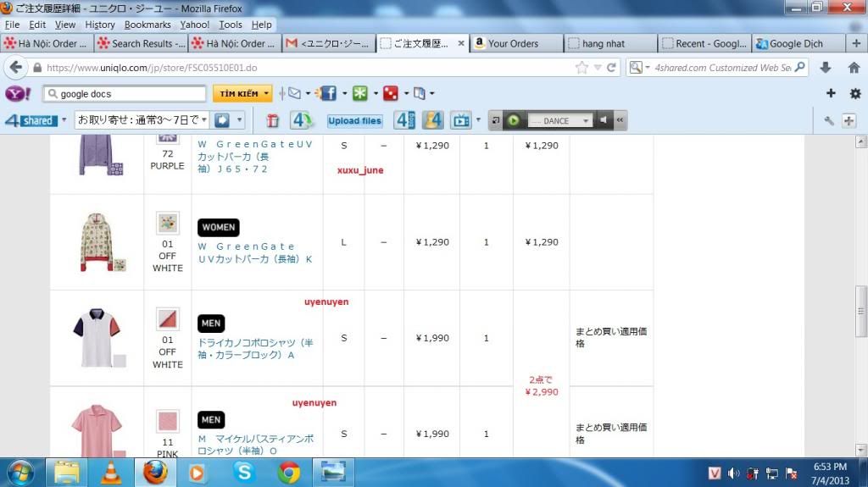
Task: Select the red color-block polo swatch
Action: (167, 319)
